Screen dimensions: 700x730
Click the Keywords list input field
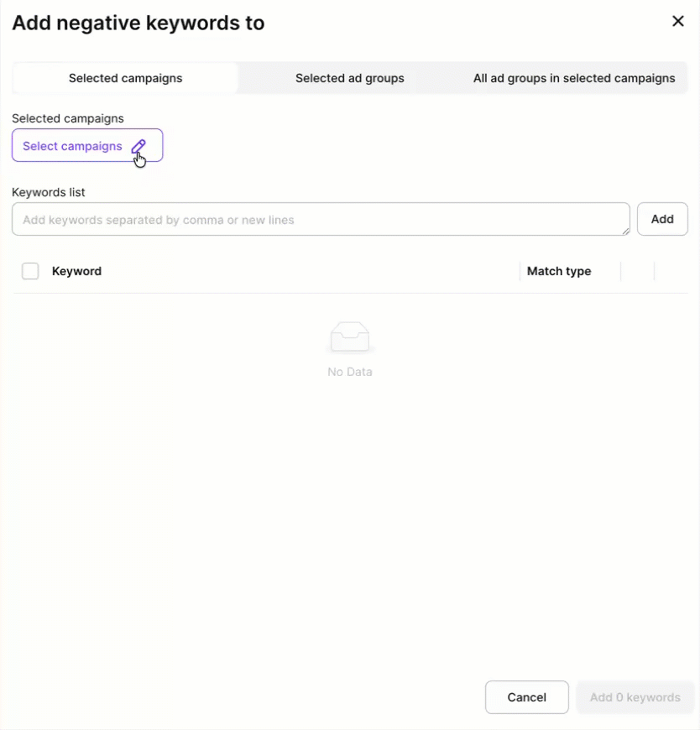click(x=319, y=219)
